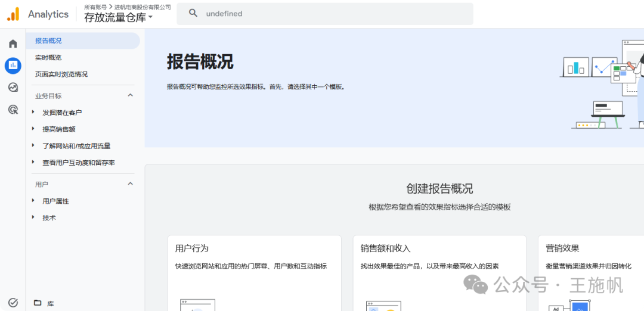Screen dimensions: 644x311
Task: Focus the search field showing undefined
Action: 325,14
